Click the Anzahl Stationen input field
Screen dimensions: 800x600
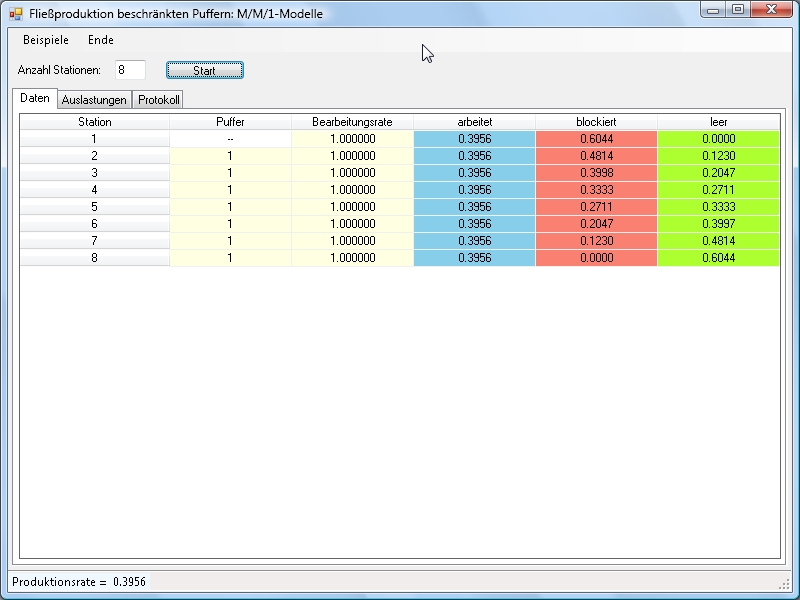point(130,70)
